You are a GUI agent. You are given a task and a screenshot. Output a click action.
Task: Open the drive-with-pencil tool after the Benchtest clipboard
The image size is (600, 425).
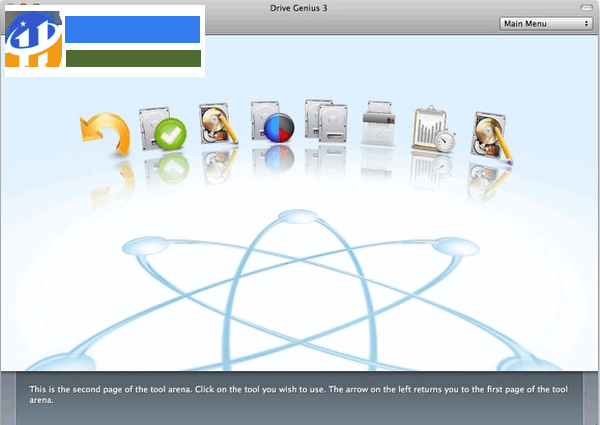(491, 137)
